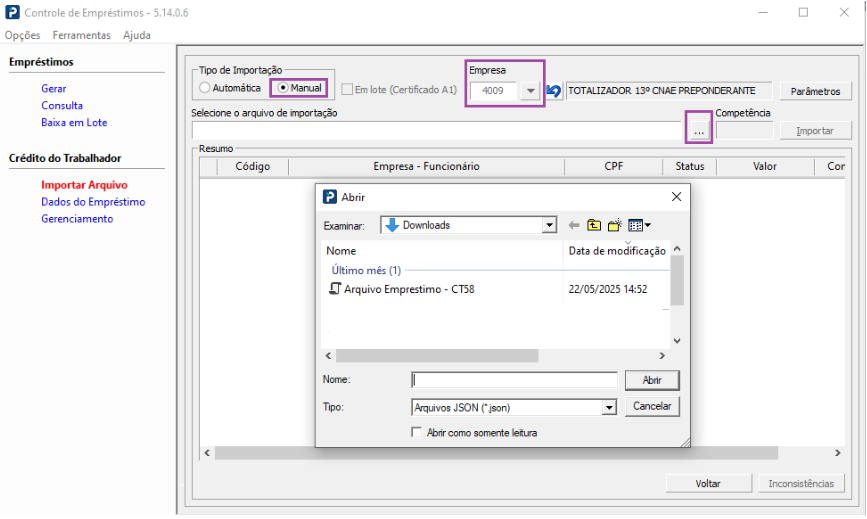Screen dimensions: 867x519
Task: Click the Gerar link
Action: (x=54, y=88)
